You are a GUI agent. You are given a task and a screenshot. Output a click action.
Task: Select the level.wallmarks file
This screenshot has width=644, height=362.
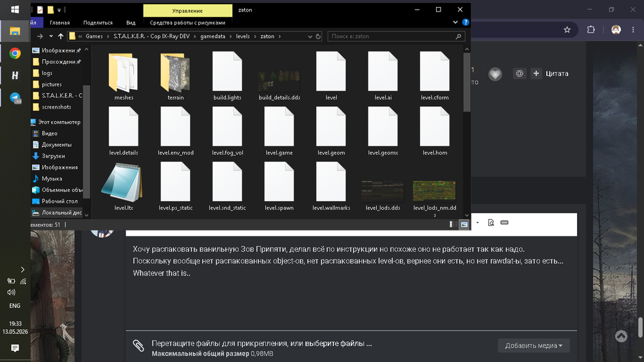[x=331, y=187]
